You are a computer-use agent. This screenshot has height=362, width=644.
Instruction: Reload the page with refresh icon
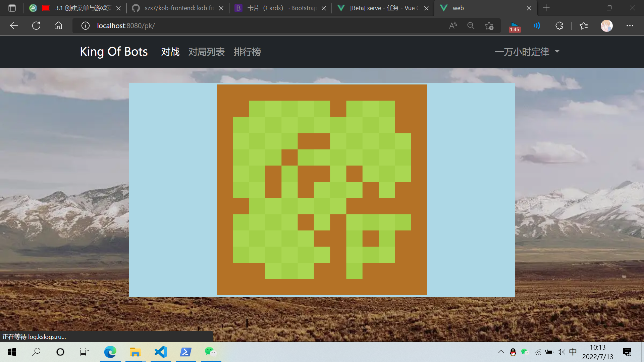36,25
